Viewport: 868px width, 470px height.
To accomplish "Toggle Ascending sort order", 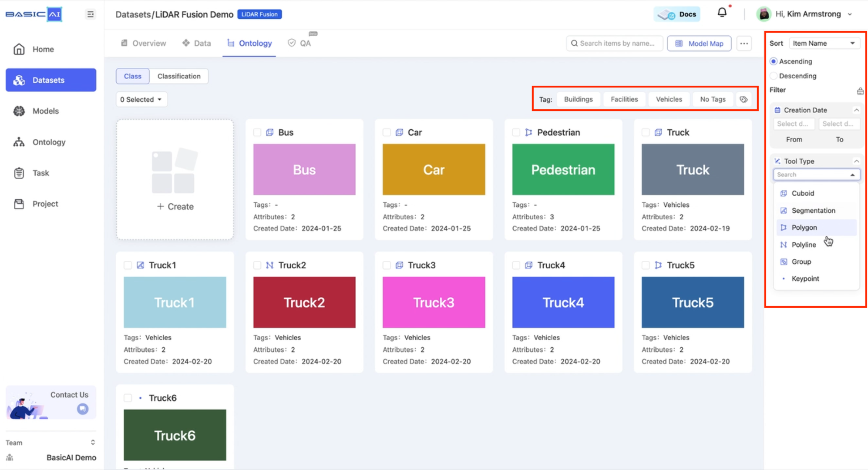I will coord(775,61).
